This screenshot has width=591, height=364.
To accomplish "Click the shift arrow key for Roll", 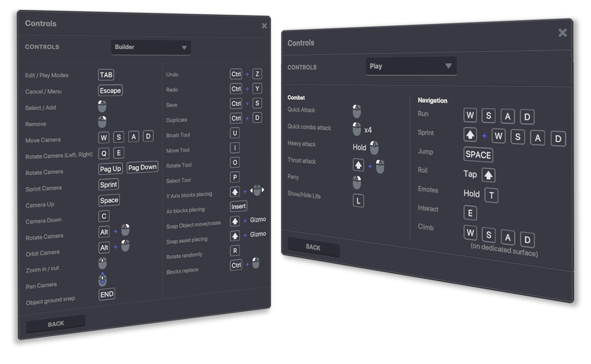I will pos(488,175).
